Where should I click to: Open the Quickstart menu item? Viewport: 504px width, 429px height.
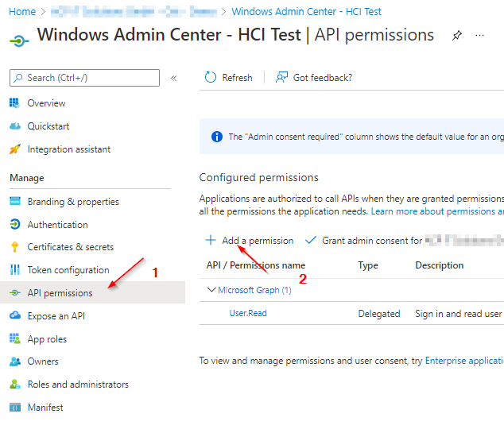(48, 126)
